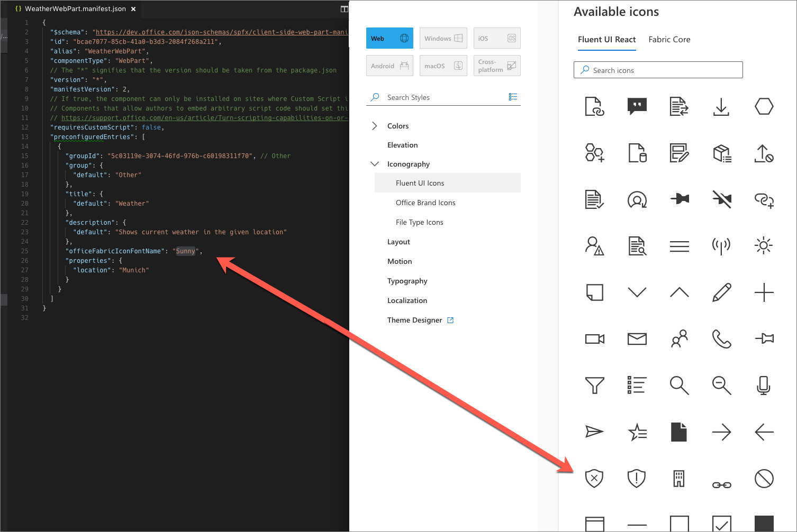Go to the Localization page

(407, 300)
